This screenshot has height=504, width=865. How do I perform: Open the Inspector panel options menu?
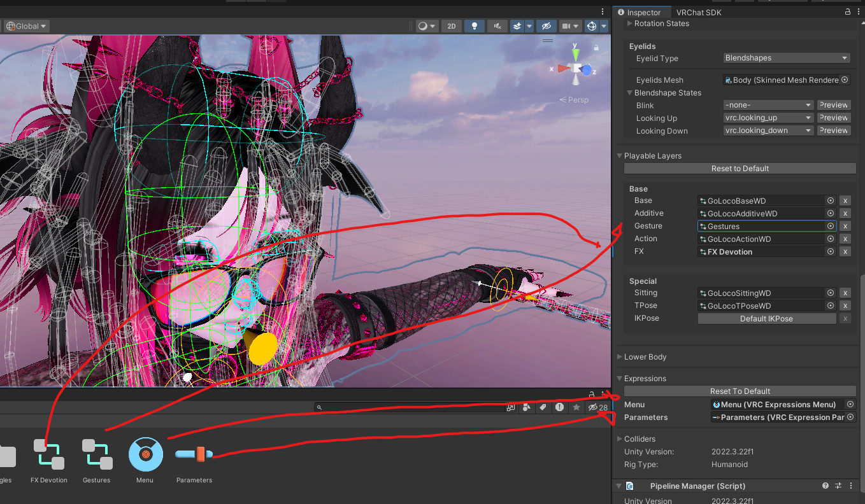pyautogui.click(x=858, y=12)
